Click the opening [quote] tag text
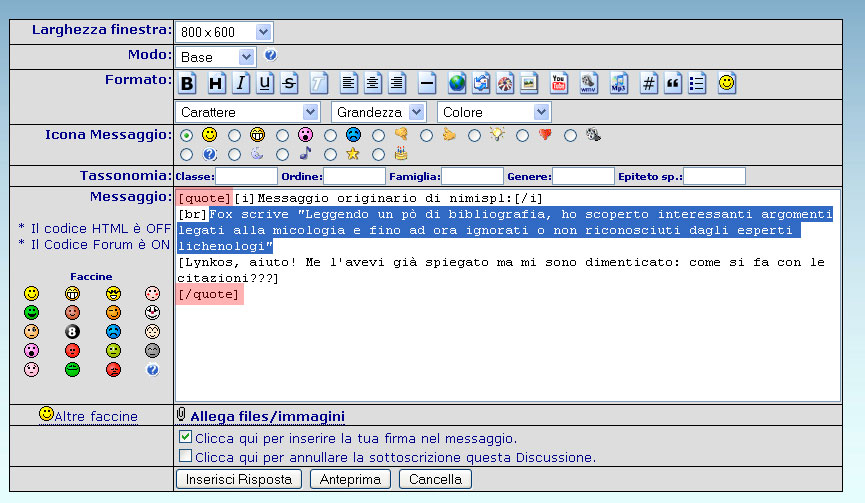This screenshot has height=503, width=865. click(x=204, y=199)
